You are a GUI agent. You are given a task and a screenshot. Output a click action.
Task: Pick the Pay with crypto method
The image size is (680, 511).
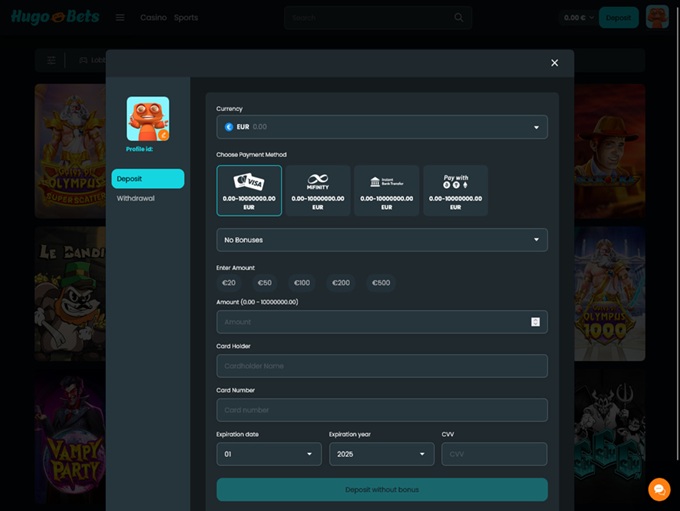[455, 190]
